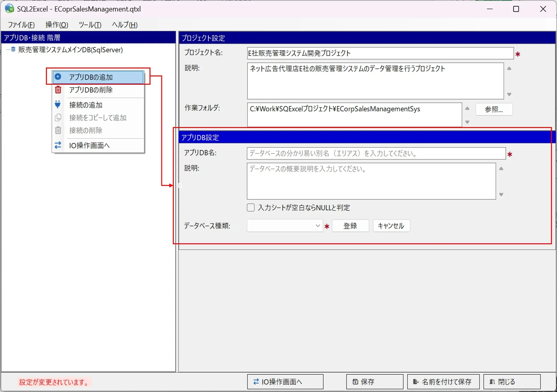Focus the アプリDB名 input field

pos(376,153)
